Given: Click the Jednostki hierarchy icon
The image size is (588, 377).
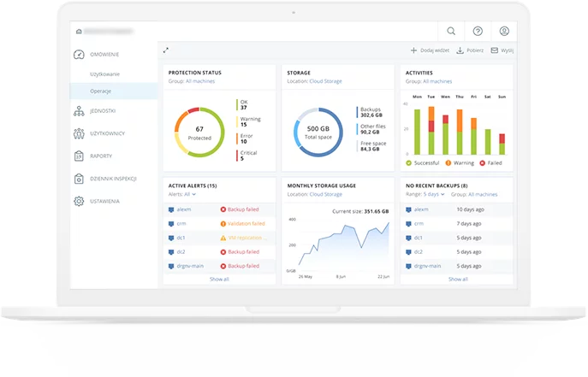Looking at the screenshot, I should tap(79, 111).
